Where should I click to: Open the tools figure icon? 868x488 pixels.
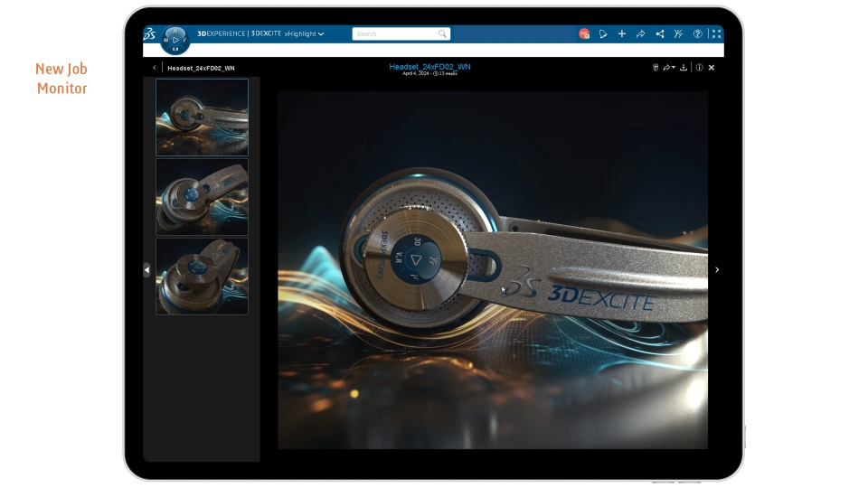pyautogui.click(x=678, y=33)
